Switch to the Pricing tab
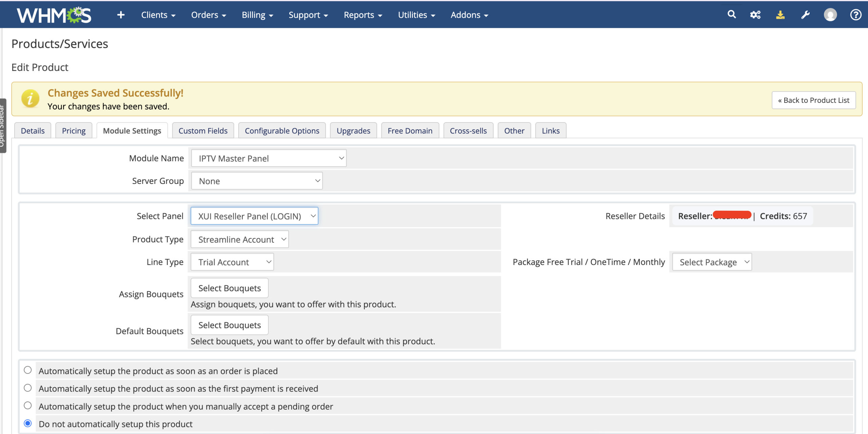The width and height of the screenshot is (868, 434). pos(74,131)
